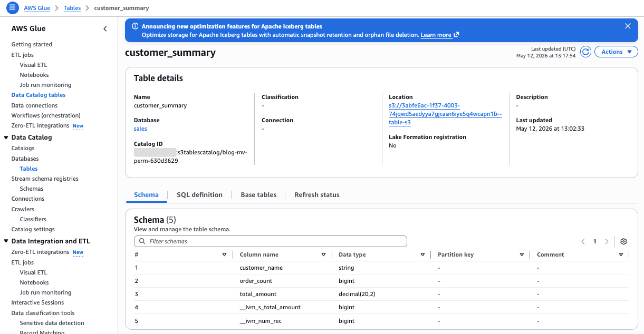This screenshot has width=644, height=334.
Task: Open Schemas in sidebar
Action: 32,189
